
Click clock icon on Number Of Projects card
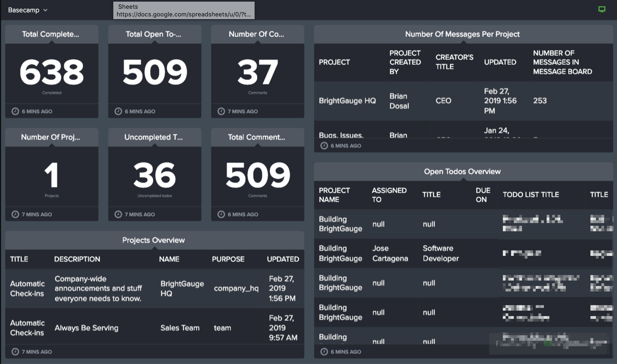[x=15, y=214]
